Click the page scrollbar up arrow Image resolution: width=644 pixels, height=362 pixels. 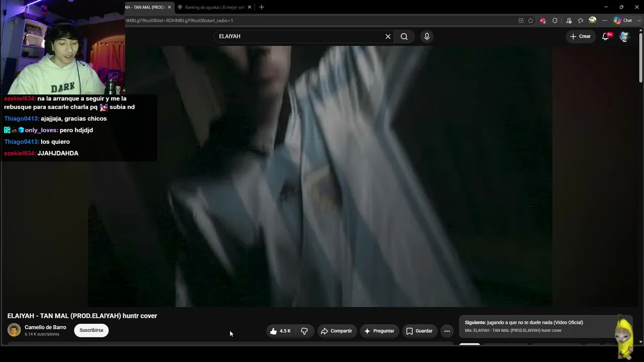tap(640, 31)
